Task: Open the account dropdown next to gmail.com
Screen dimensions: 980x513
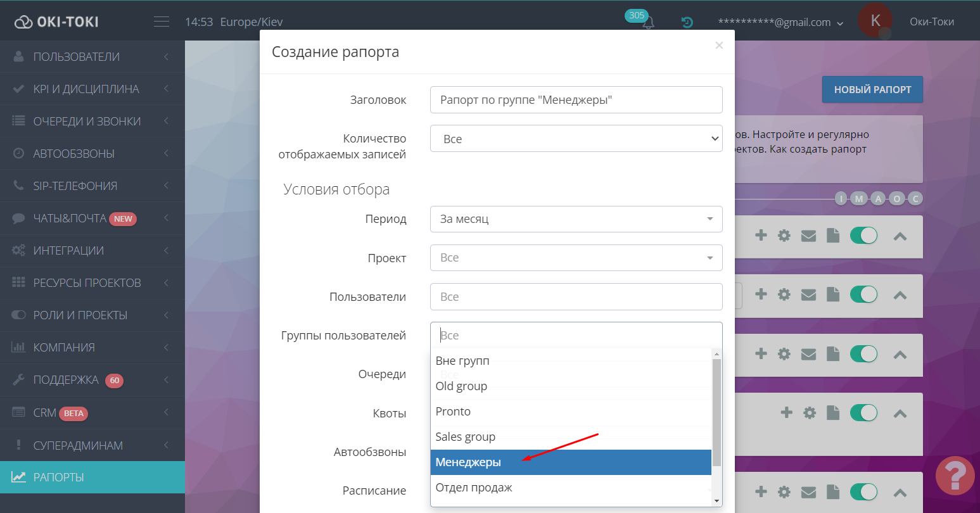Action: tap(840, 23)
